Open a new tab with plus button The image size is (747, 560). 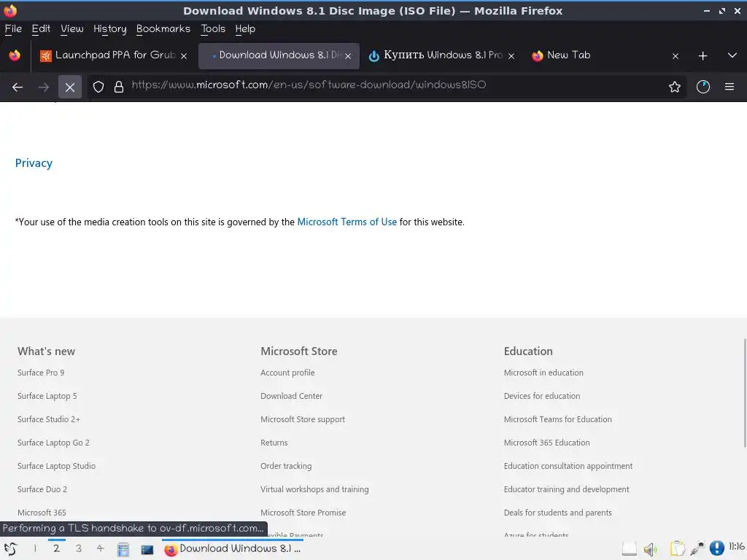coord(703,55)
